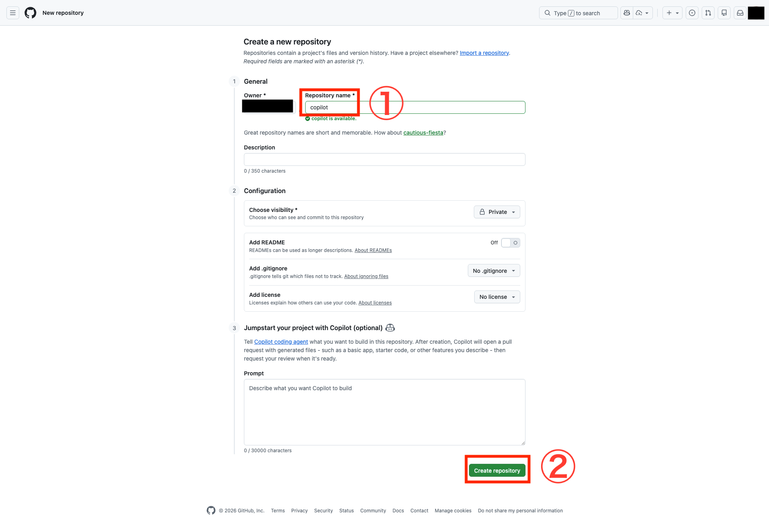Toggle the Add README switch

pos(510,243)
